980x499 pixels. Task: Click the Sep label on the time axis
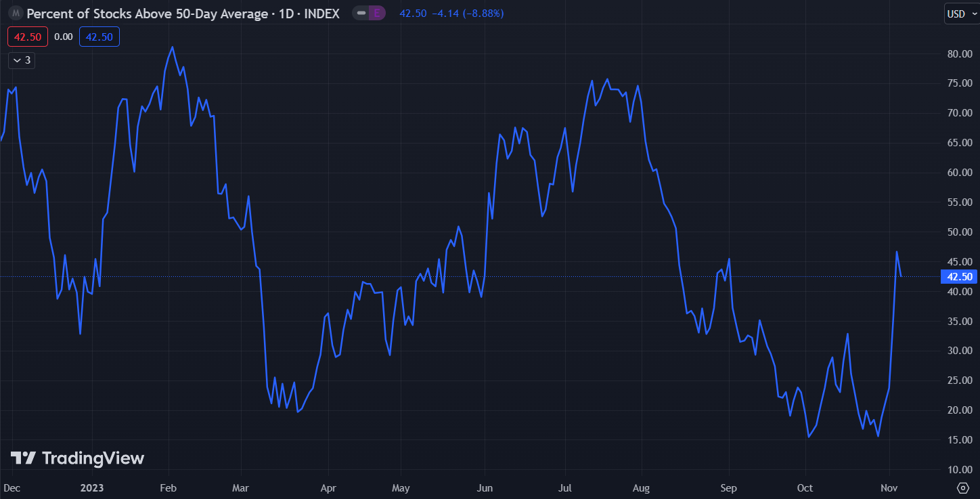point(729,487)
